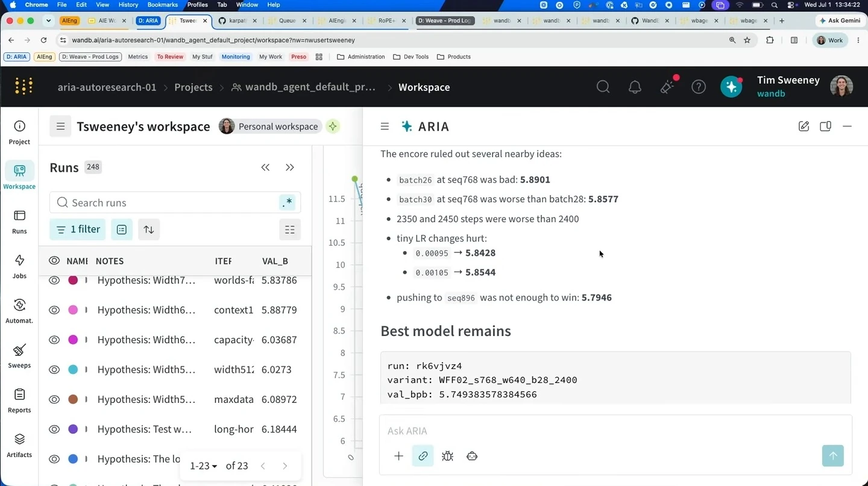Toggle regex search in runs search
Image resolution: width=868 pixels, height=486 pixels.
[x=288, y=203]
